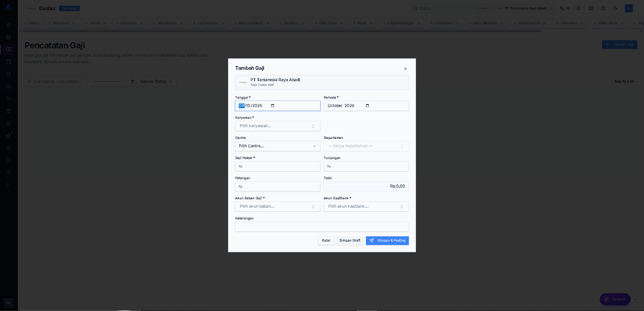Click the Batal button

(326, 241)
